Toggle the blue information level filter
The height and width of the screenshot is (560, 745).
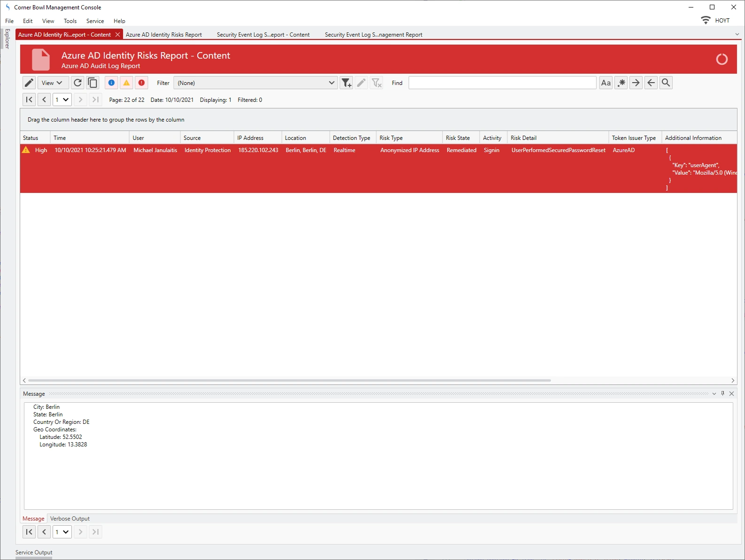pos(111,83)
